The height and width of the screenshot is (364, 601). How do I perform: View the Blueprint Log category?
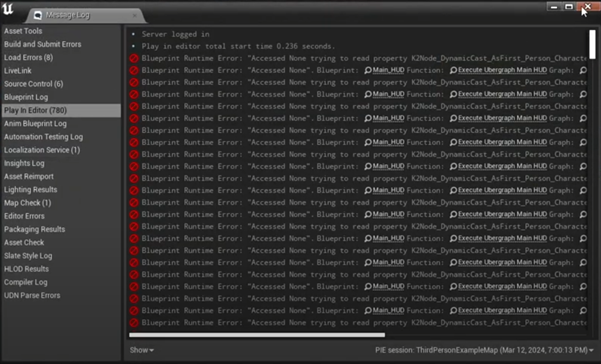26,97
